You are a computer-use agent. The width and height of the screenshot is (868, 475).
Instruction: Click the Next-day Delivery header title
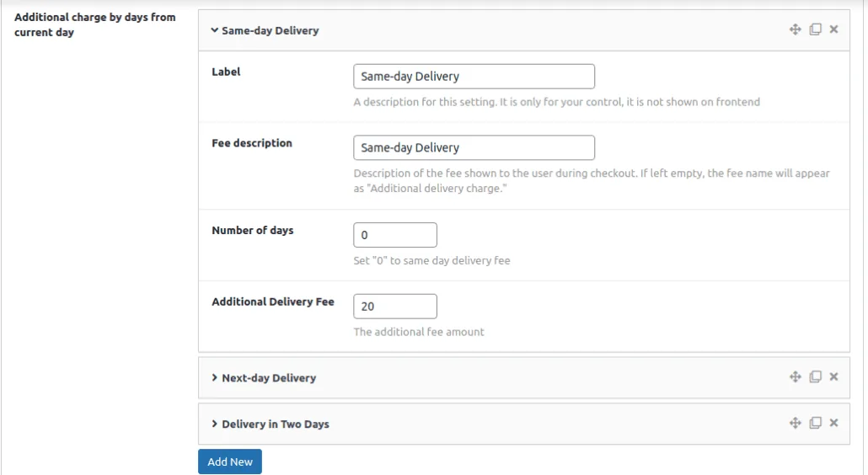(269, 378)
